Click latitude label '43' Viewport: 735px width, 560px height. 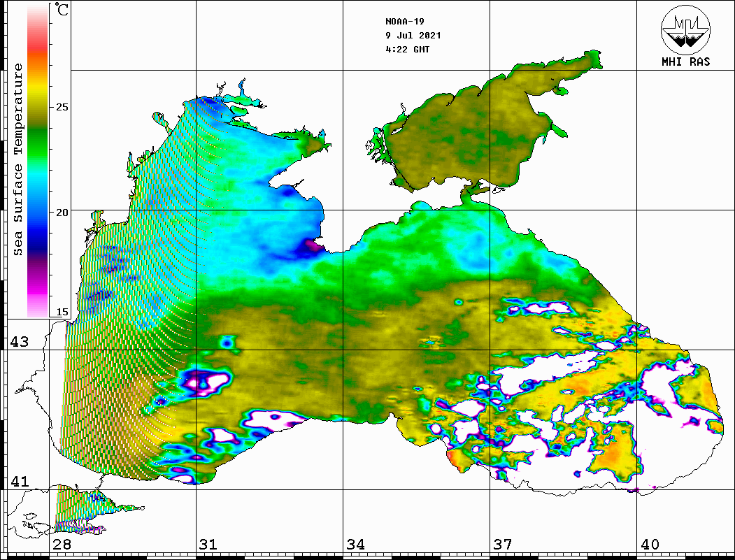[20, 342]
